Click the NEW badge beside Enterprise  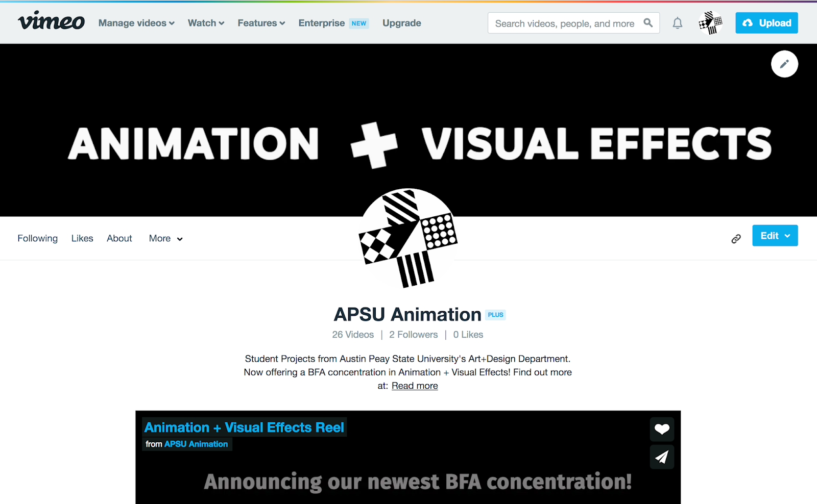[x=359, y=23]
